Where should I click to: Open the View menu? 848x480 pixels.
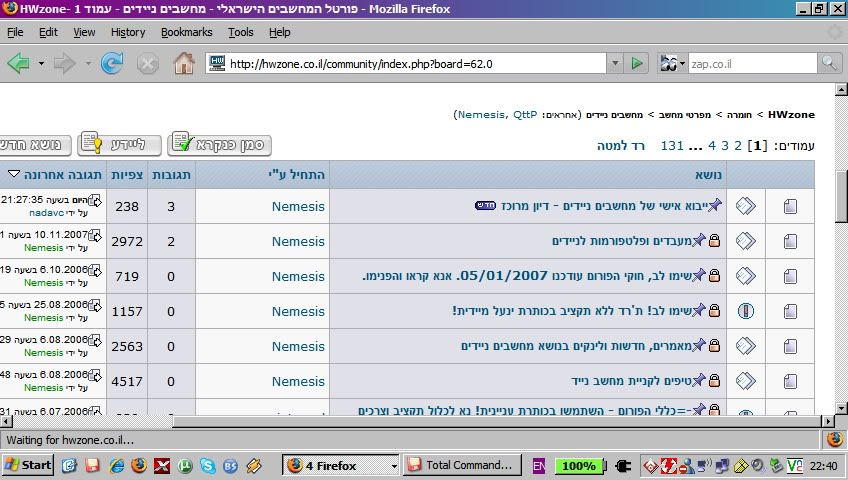coord(84,32)
